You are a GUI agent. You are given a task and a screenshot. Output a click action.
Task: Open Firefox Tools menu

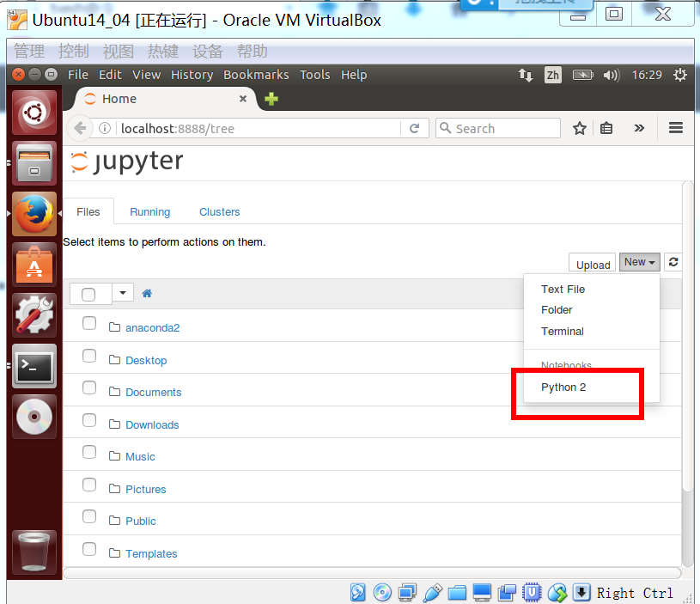pyautogui.click(x=314, y=75)
